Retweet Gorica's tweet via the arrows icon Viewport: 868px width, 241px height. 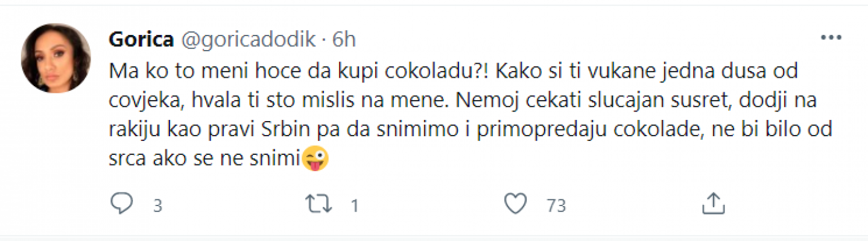pos(319,204)
